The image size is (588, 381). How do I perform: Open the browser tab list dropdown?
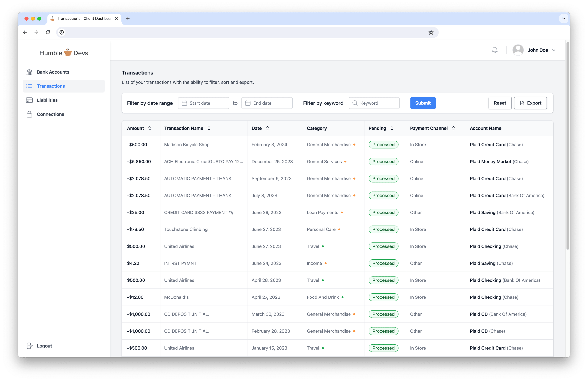[563, 19]
